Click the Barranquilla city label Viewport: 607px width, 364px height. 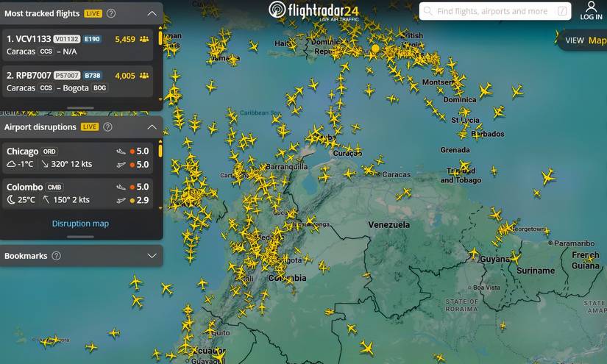pyautogui.click(x=287, y=167)
